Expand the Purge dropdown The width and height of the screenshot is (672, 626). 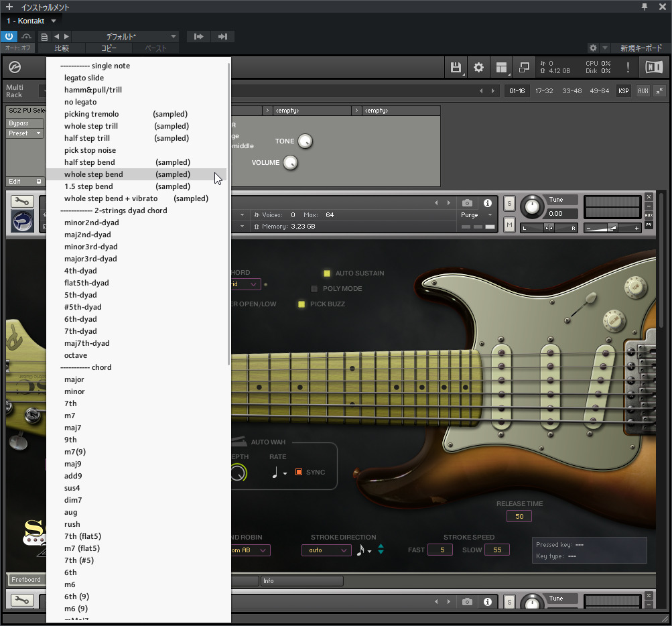click(476, 215)
